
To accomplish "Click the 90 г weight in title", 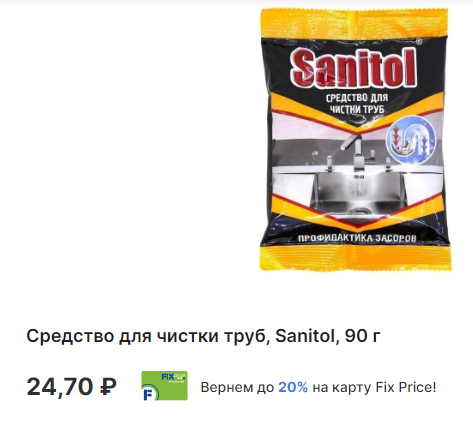I will [363, 336].
